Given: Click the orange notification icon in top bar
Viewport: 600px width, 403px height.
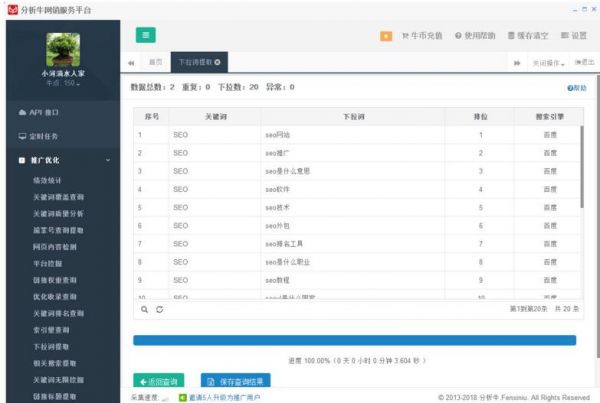Looking at the screenshot, I should point(386,36).
